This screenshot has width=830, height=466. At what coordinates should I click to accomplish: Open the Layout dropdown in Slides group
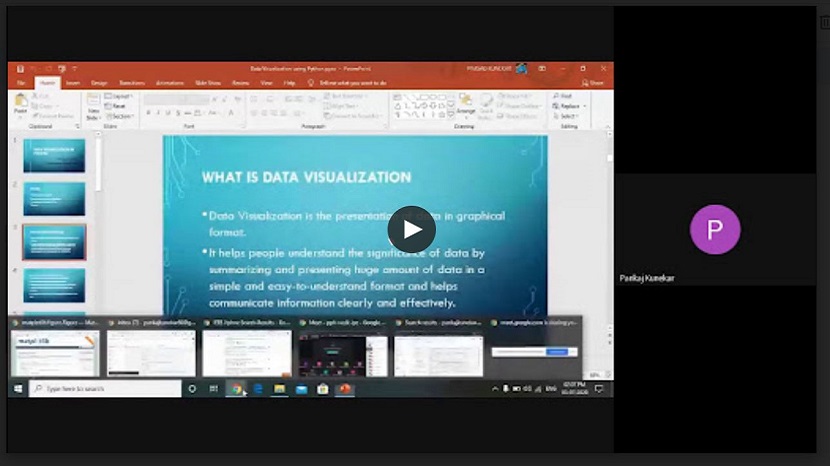click(119, 96)
